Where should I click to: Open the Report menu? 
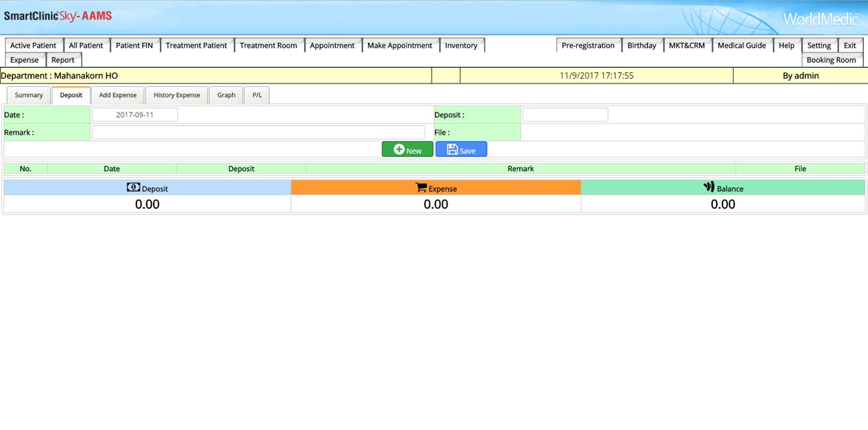(63, 60)
